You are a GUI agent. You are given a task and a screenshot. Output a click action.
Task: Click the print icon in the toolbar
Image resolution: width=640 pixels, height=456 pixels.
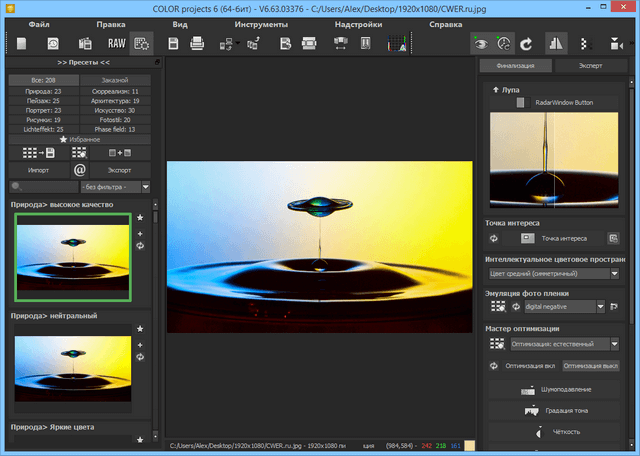tap(197, 43)
